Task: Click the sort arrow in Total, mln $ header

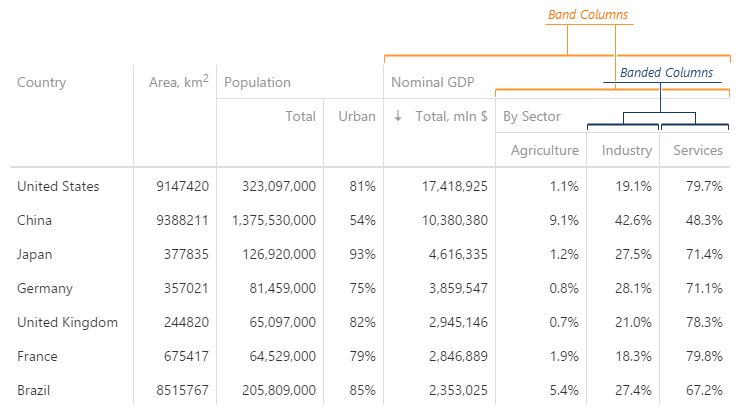Action: (x=398, y=116)
